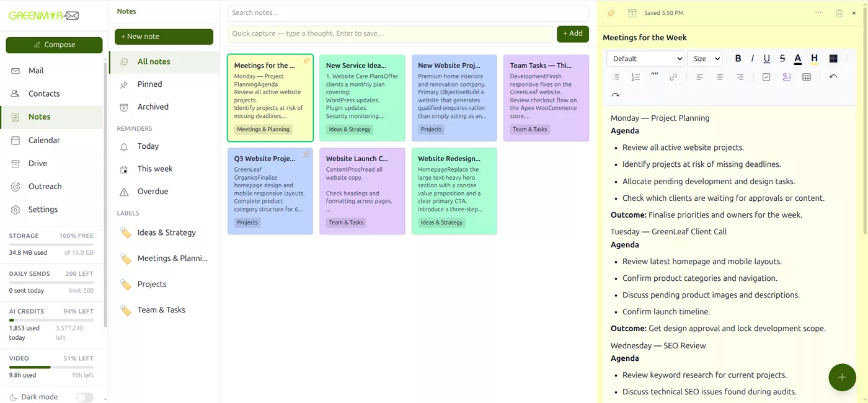Filter by Projects label in sidebar

coord(164,284)
